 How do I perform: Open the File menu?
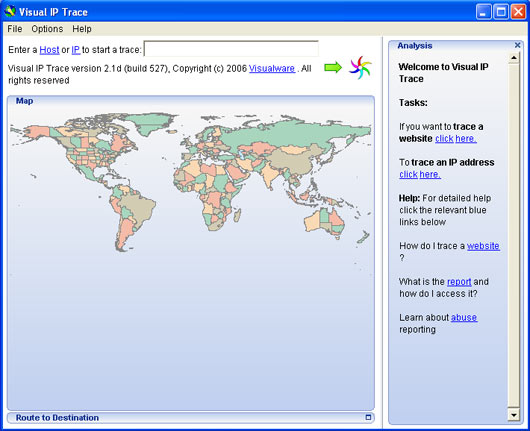tap(15, 29)
